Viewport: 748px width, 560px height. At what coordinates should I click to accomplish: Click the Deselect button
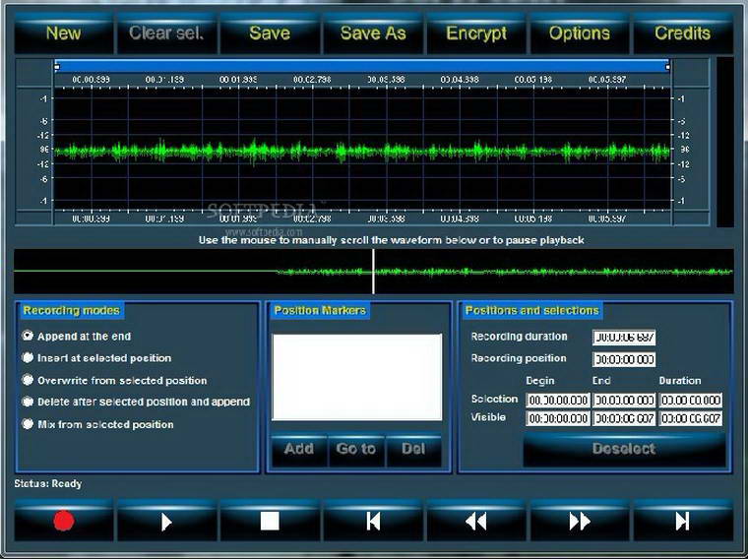tap(624, 449)
